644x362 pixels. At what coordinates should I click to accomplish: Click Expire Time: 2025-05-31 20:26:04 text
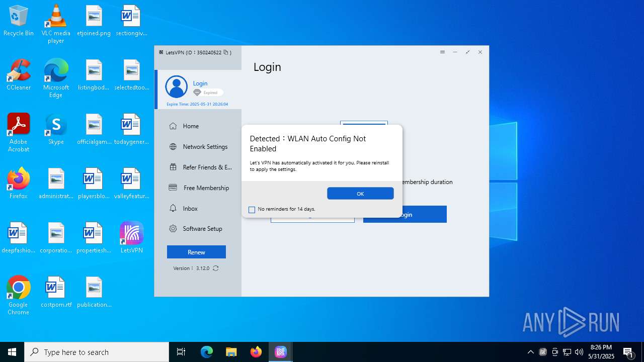tap(197, 104)
